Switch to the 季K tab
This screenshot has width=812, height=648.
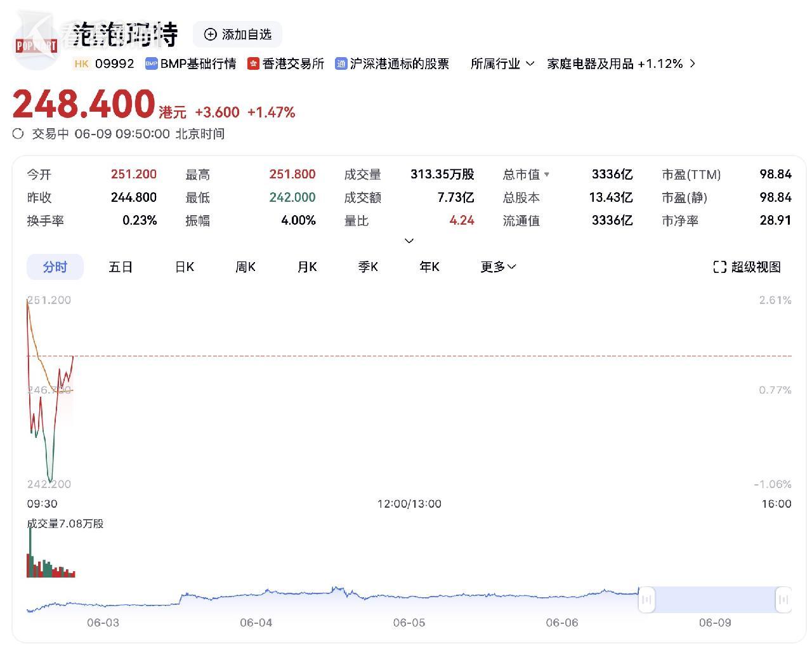(x=368, y=267)
